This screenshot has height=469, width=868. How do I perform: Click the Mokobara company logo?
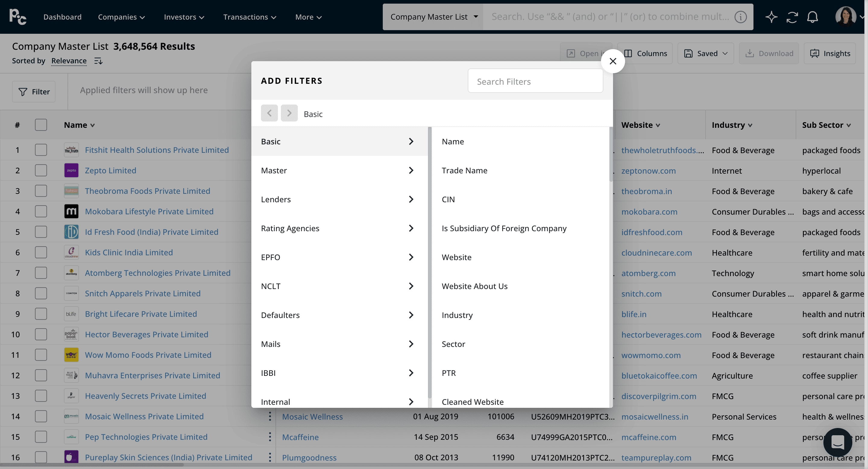(x=71, y=212)
